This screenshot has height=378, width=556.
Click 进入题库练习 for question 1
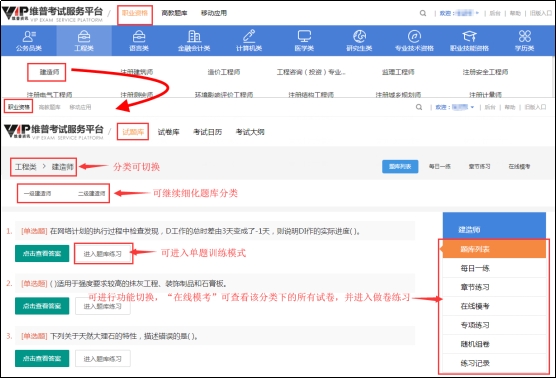(x=103, y=254)
